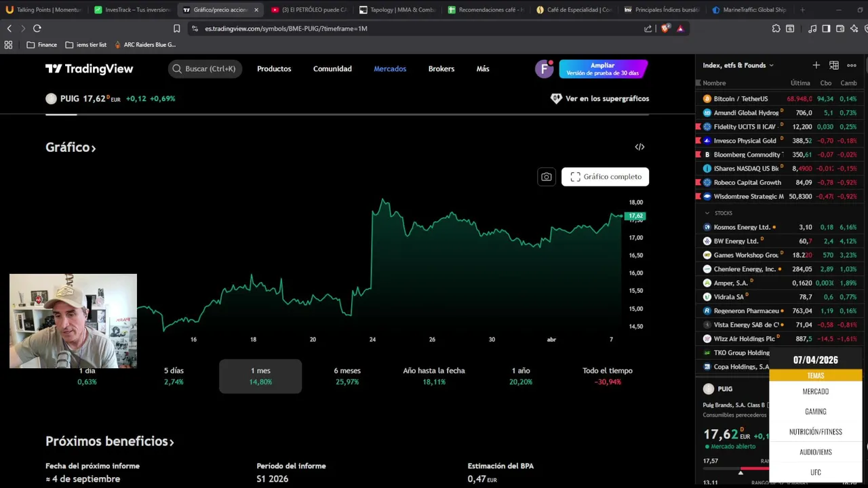
Task: Select Games Workshop Group row
Action: [779, 256]
